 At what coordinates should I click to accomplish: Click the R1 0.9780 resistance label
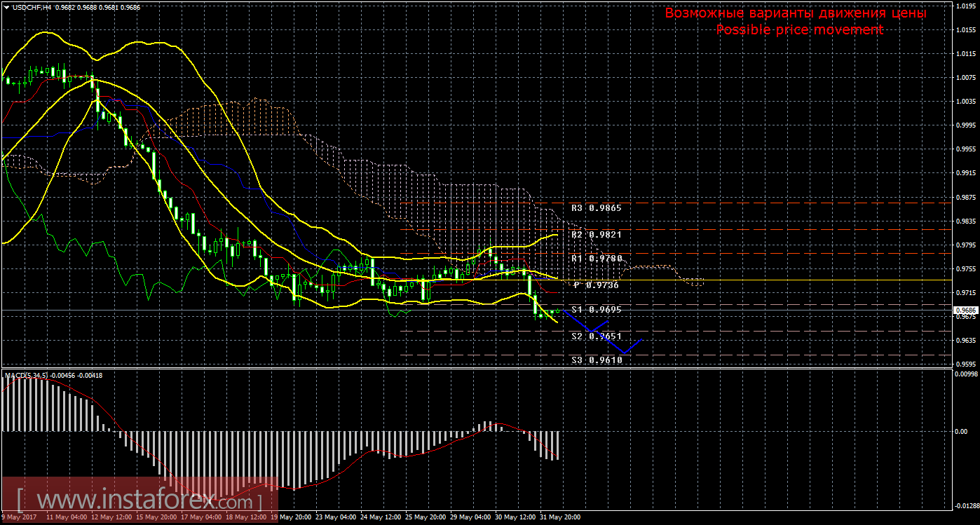pyautogui.click(x=596, y=259)
